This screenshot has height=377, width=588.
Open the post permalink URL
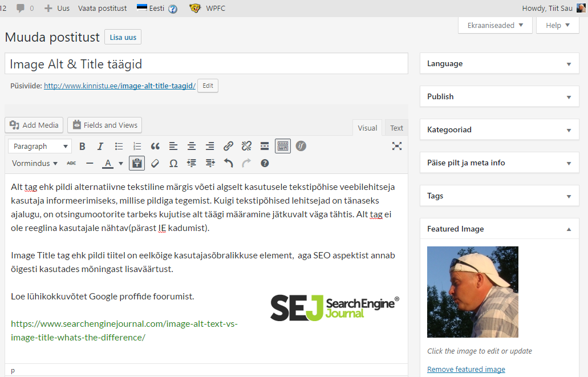120,86
